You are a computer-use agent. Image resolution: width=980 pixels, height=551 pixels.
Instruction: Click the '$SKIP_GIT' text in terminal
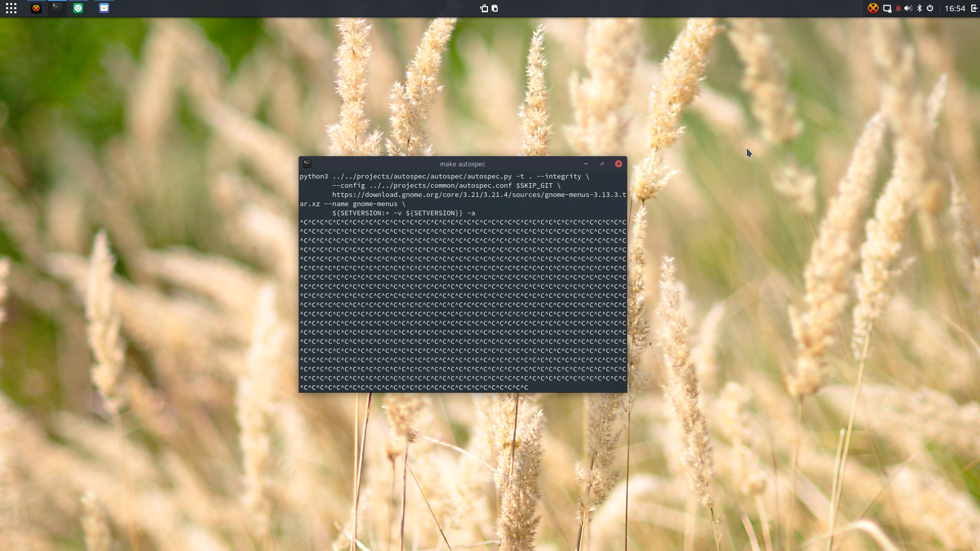(534, 186)
